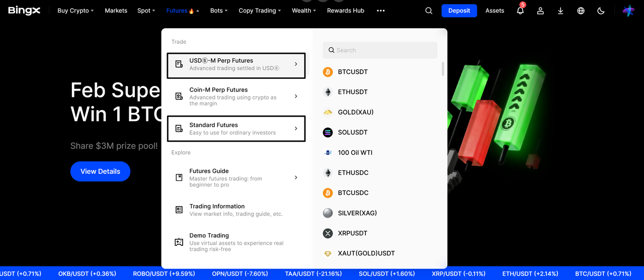Click the blue Deposit button
Viewport: 644px width, 280px height.
coord(459,11)
